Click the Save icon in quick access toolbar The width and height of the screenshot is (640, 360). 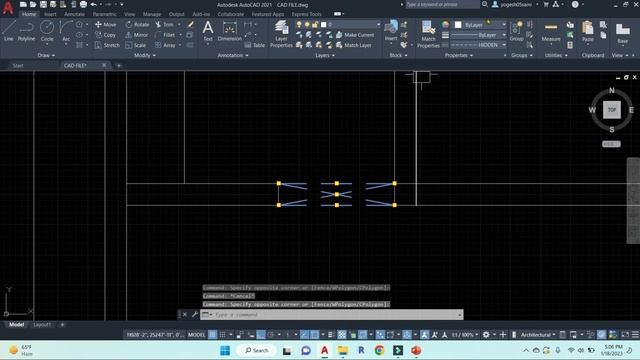[x=43, y=4]
